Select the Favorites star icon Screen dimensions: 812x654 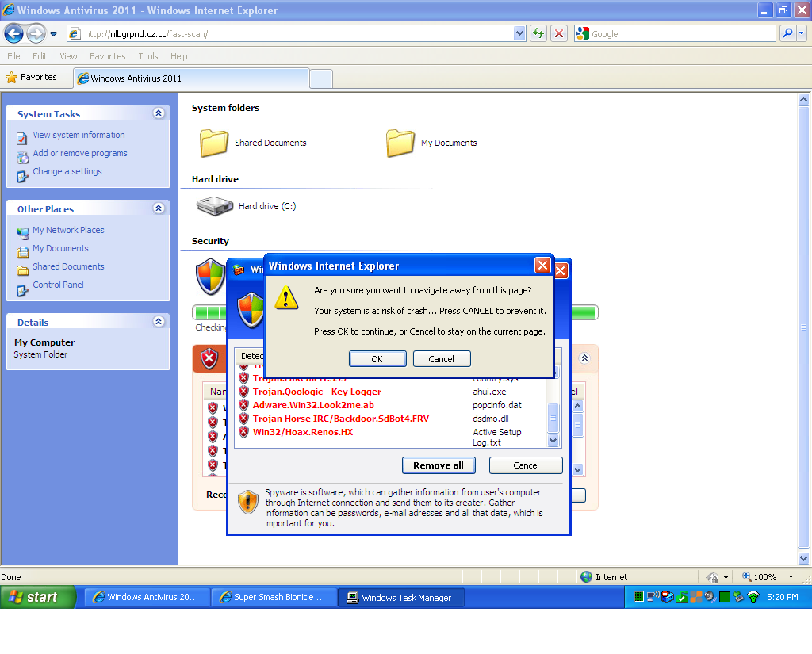coord(13,78)
